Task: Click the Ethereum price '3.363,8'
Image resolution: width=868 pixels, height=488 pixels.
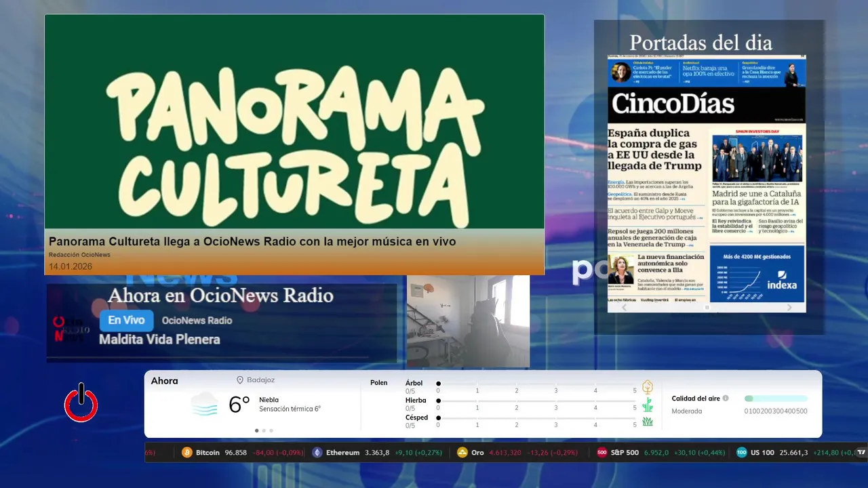Action: pos(377,453)
